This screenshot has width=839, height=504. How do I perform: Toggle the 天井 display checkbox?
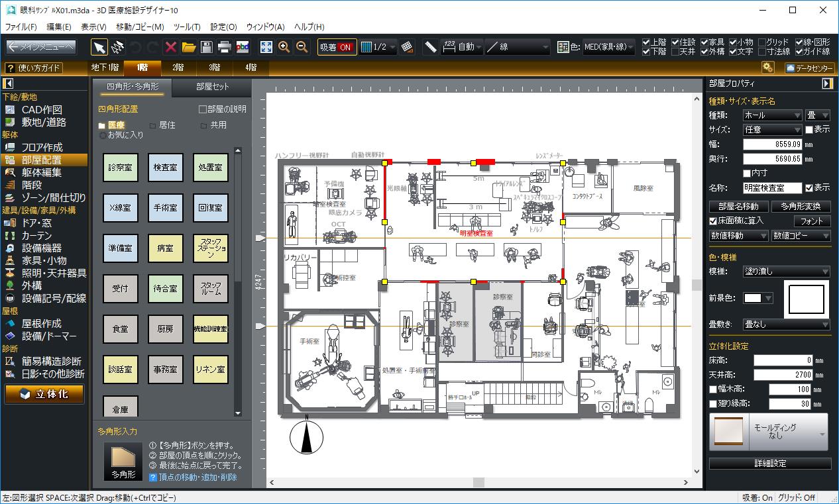[675, 52]
